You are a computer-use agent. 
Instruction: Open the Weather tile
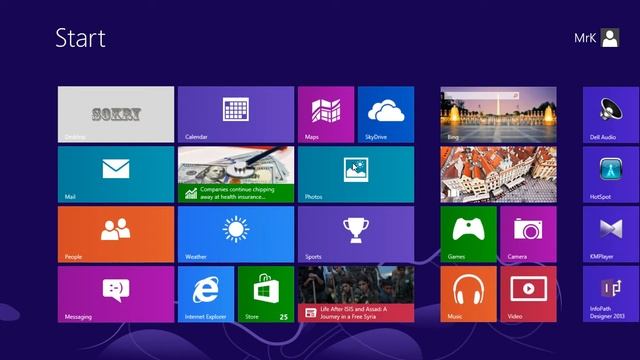pos(236,234)
